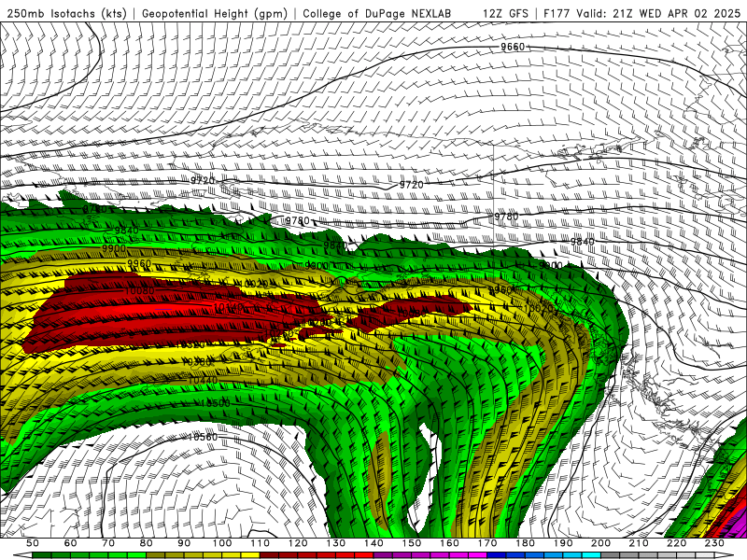Click the 'Geopotential Height (gpm)' header text
747x560 pixels.
[x=215, y=13]
